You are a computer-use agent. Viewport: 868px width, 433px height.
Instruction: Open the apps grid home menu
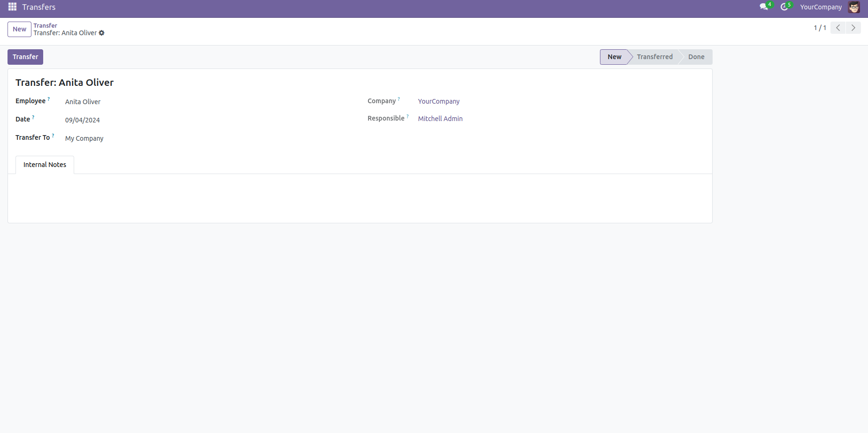[x=12, y=7]
